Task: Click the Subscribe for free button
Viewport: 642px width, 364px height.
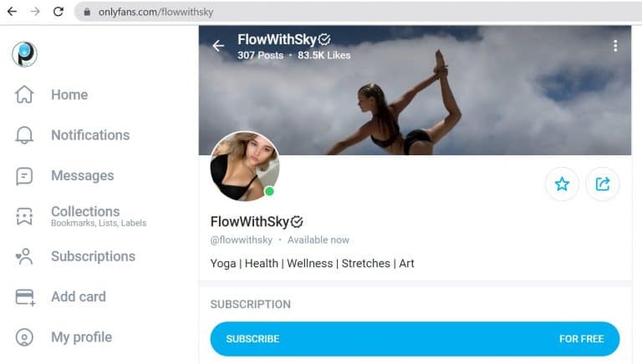Action: coord(415,339)
